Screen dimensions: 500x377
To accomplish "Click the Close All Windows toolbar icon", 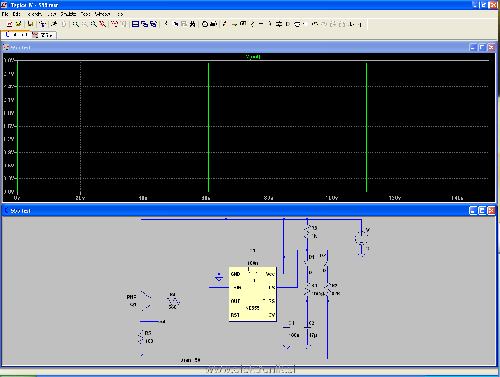I will point(153,24).
